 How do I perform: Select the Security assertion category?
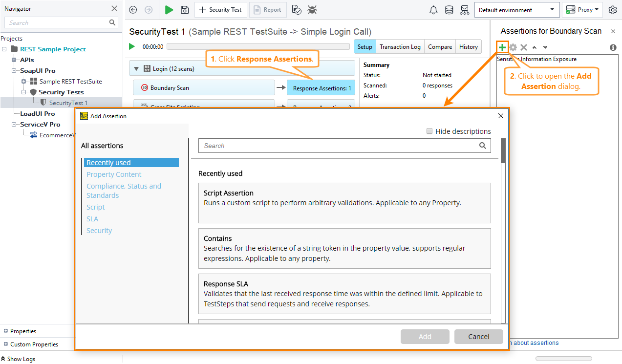[99, 231]
